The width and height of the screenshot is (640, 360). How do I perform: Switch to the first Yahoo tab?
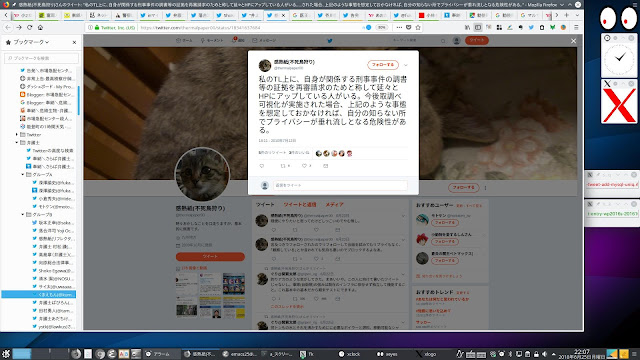[x=23, y=16]
